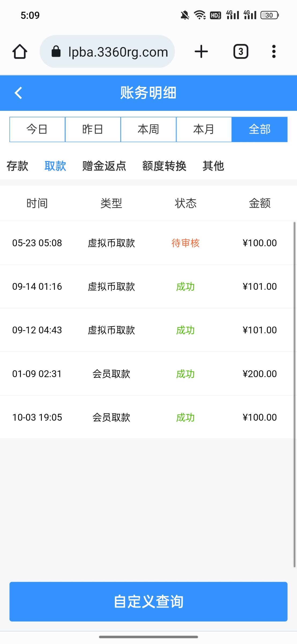Select the 今日 date filter

click(37, 129)
